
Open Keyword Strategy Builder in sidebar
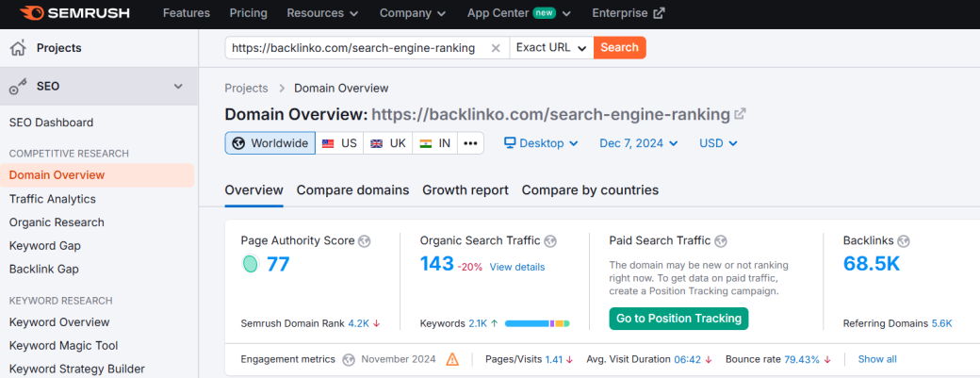click(77, 370)
